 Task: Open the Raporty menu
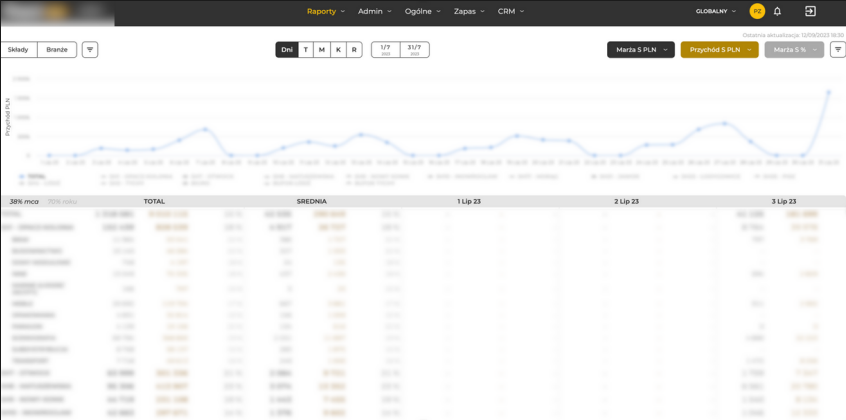click(325, 11)
